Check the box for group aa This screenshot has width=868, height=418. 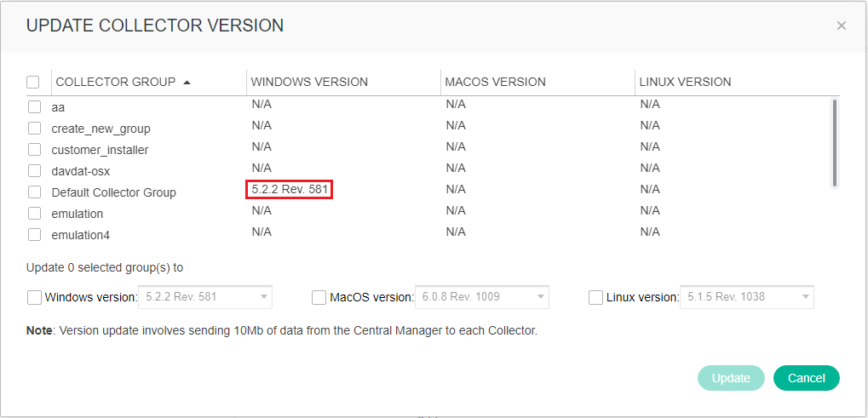click(35, 107)
